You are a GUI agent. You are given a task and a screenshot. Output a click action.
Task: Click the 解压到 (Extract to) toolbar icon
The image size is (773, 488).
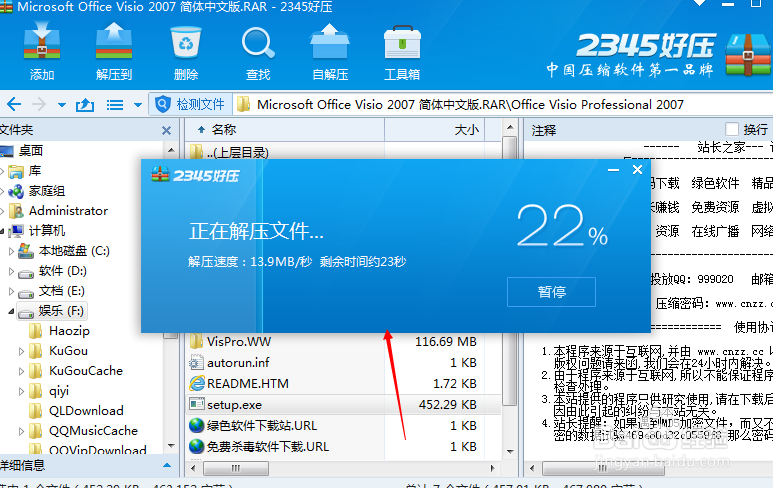tap(114, 43)
